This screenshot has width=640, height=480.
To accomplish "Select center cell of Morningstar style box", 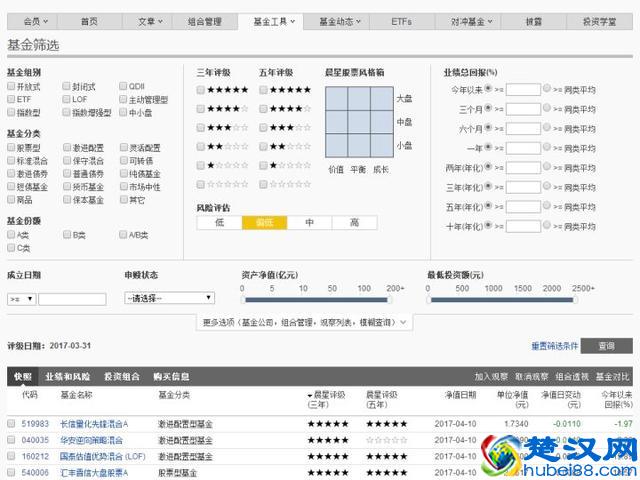I will coord(359,122).
